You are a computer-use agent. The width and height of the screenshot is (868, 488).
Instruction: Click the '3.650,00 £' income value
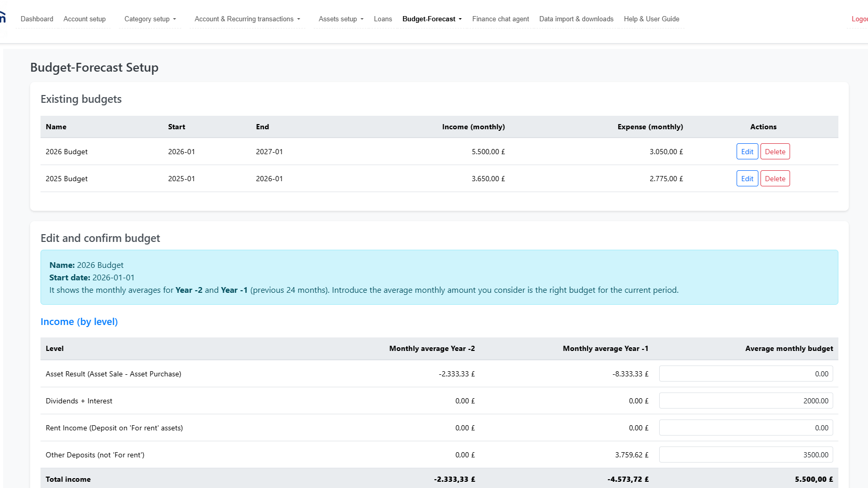click(x=488, y=179)
